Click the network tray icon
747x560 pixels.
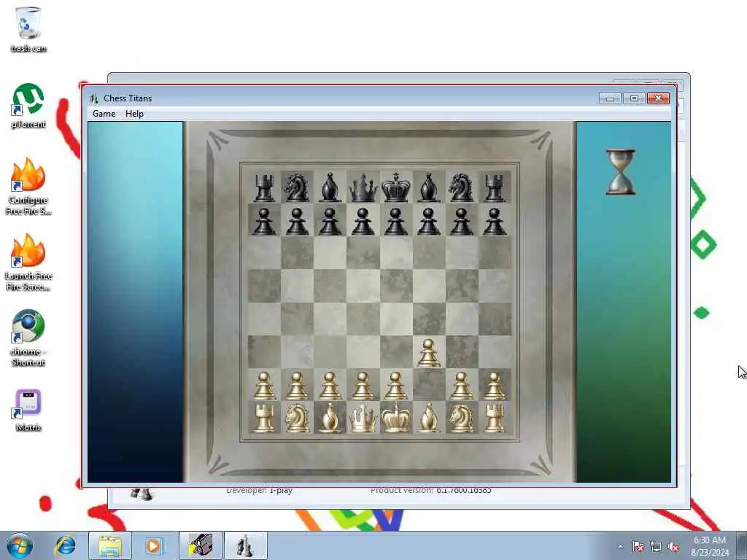(656, 547)
